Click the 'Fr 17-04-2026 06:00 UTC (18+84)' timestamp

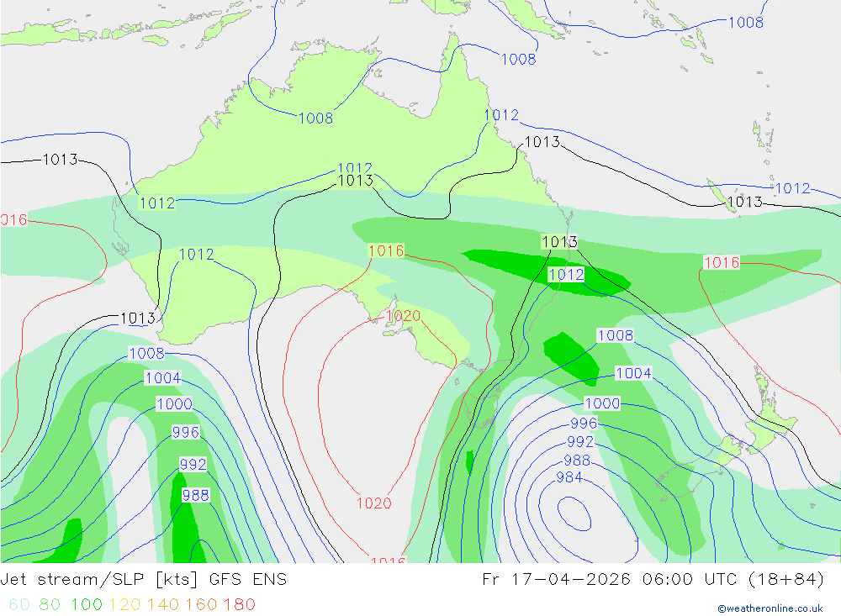click(653, 580)
